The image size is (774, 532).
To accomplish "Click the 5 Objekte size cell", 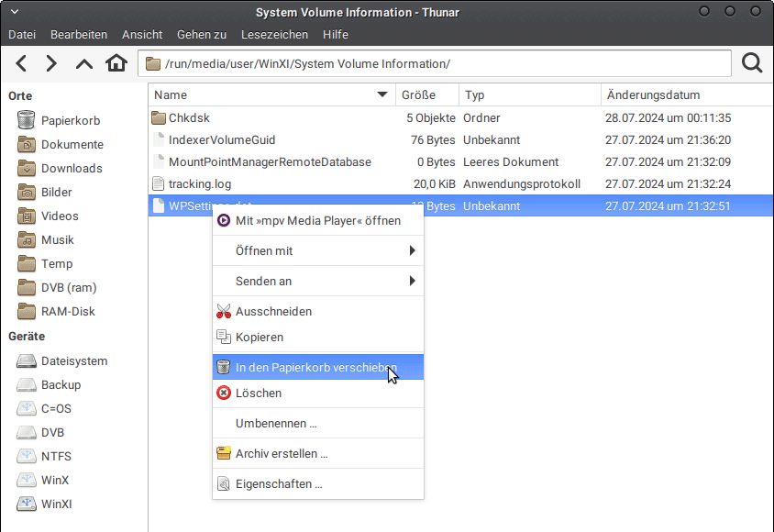I will [431, 118].
